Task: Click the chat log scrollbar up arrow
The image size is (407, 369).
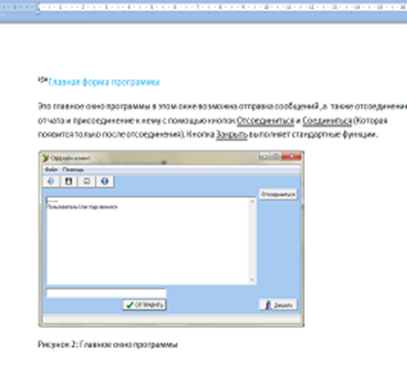Action: click(252, 201)
